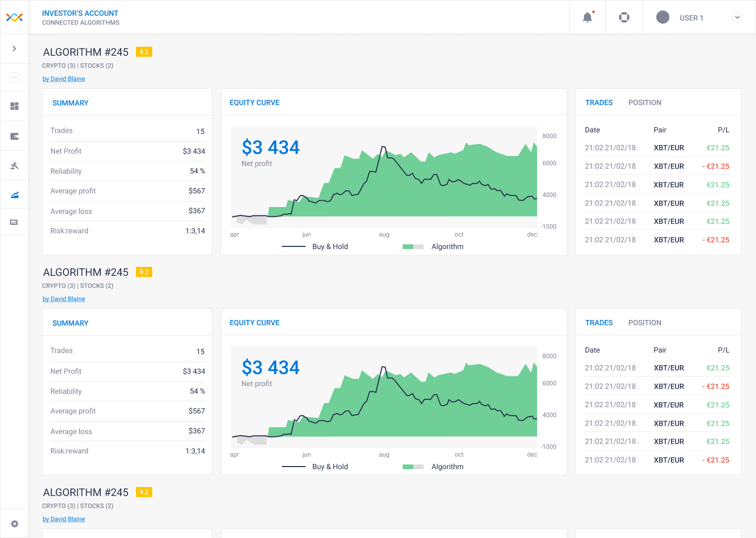Open the wallet icon in the sidebar
Viewport: 756px width, 538px height.
coord(15,136)
